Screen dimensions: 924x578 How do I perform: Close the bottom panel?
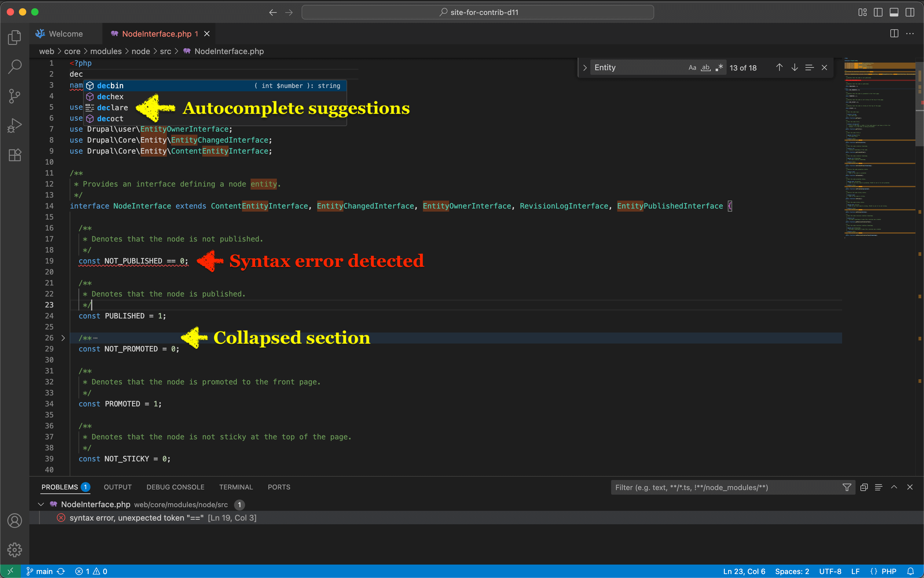(x=910, y=487)
